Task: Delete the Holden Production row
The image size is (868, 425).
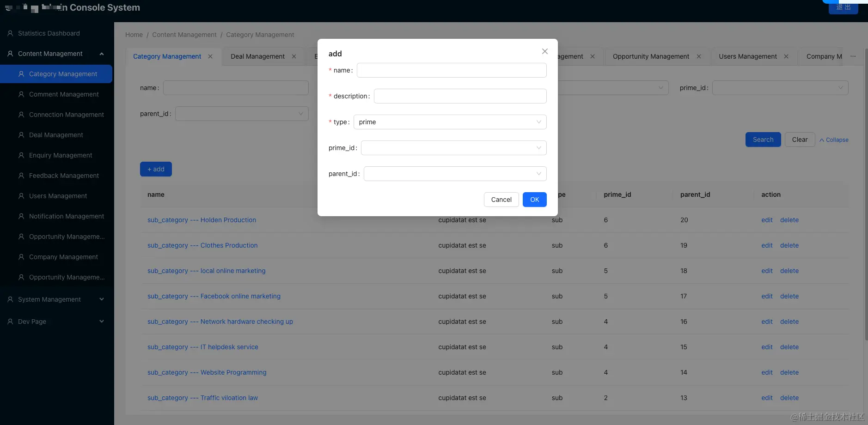Action: point(789,220)
